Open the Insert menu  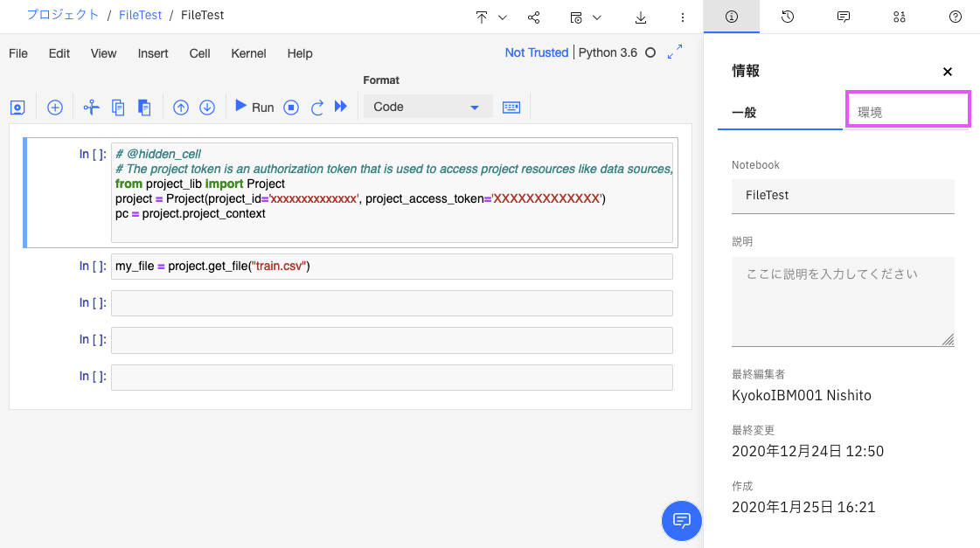pyautogui.click(x=153, y=53)
